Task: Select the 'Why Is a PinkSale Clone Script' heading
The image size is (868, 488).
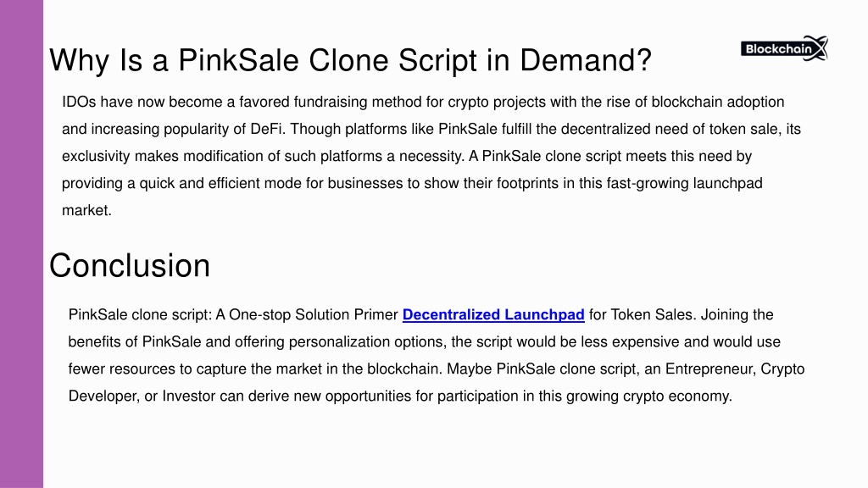Action: [350, 60]
